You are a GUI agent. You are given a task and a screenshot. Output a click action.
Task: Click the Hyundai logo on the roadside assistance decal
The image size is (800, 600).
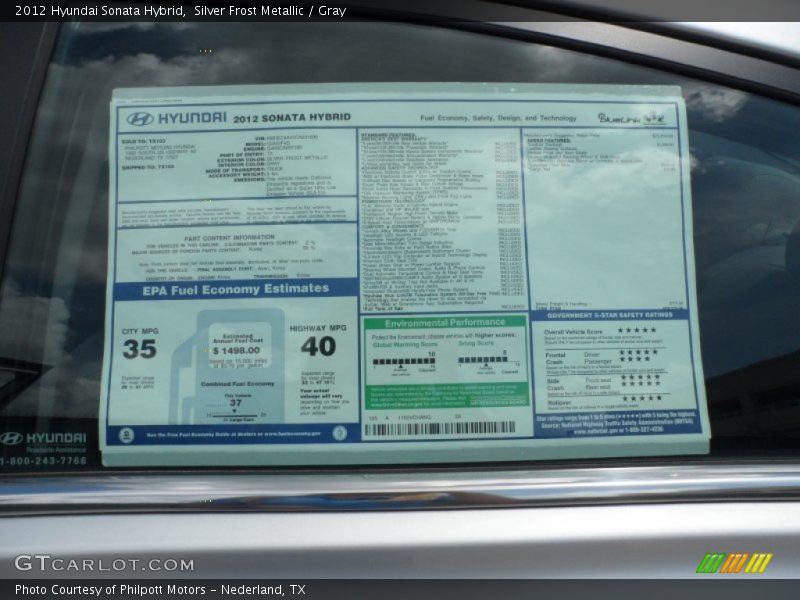tap(11, 438)
